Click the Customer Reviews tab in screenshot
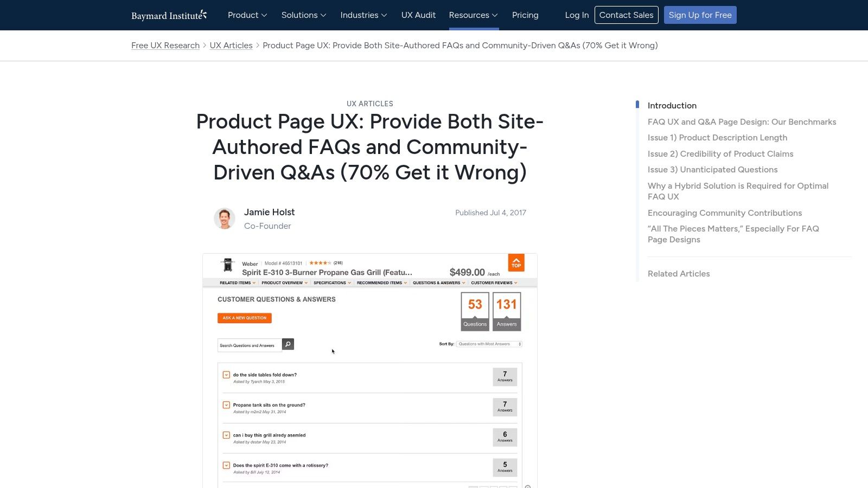This screenshot has height=488, width=868. (x=494, y=282)
